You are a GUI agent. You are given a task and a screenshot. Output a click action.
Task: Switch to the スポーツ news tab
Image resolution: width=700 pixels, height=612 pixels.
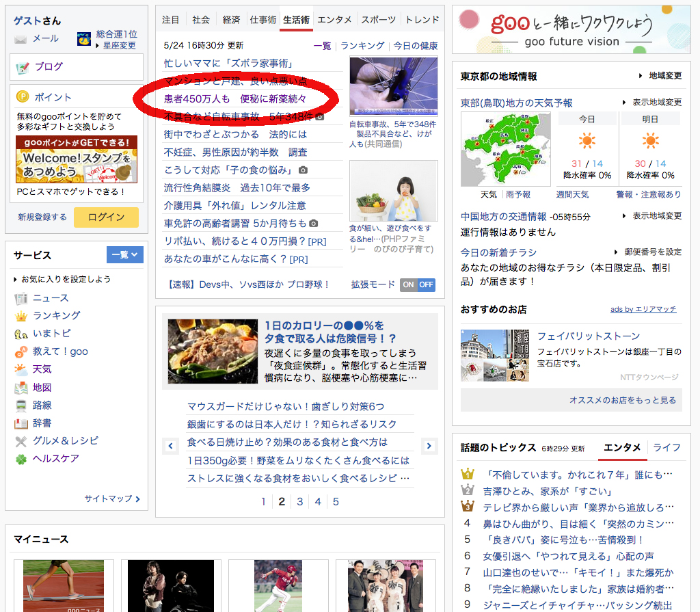pos(378,20)
